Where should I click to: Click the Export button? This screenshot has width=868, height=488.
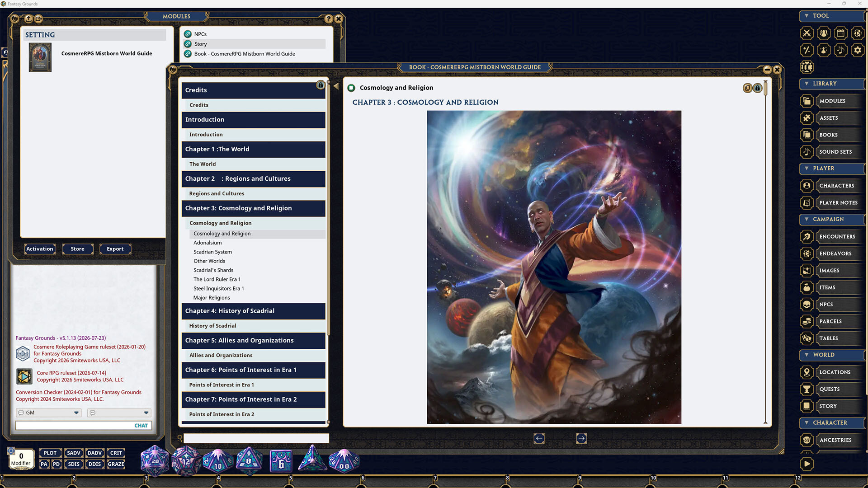[115, 249]
